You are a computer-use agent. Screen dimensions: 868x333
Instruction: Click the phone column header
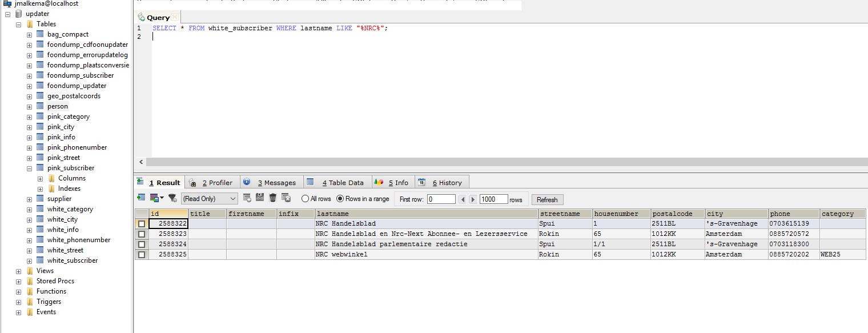tap(794, 214)
